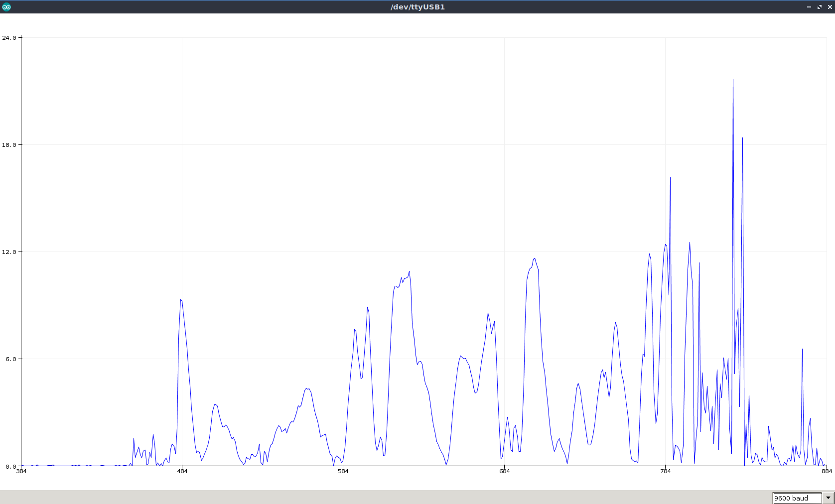Click the 384 X-axis label
This screenshot has height=504, width=835.
[21, 471]
